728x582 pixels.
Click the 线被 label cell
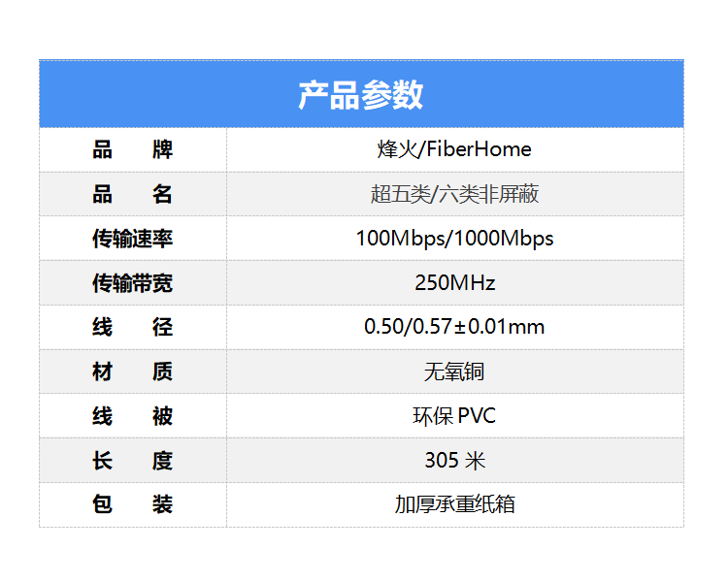coord(133,416)
